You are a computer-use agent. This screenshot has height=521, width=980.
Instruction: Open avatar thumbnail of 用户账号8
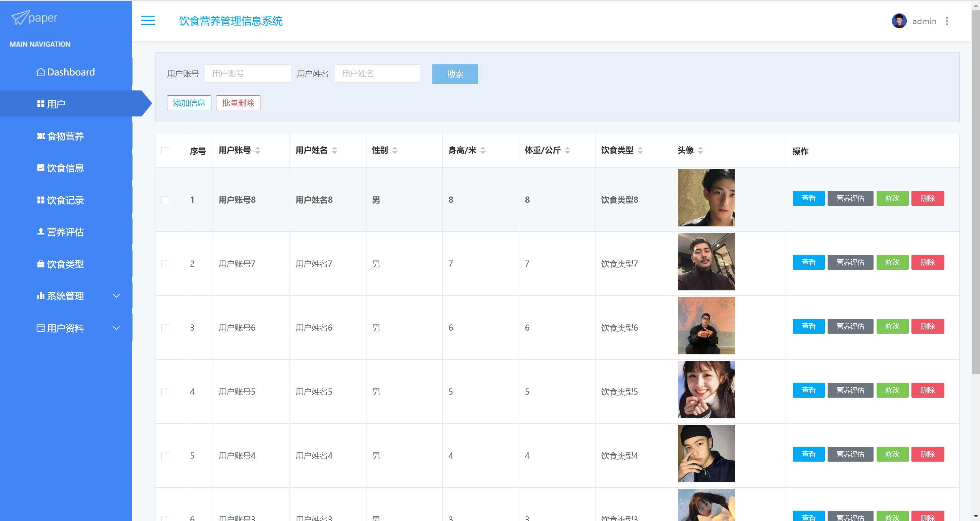[x=706, y=198]
